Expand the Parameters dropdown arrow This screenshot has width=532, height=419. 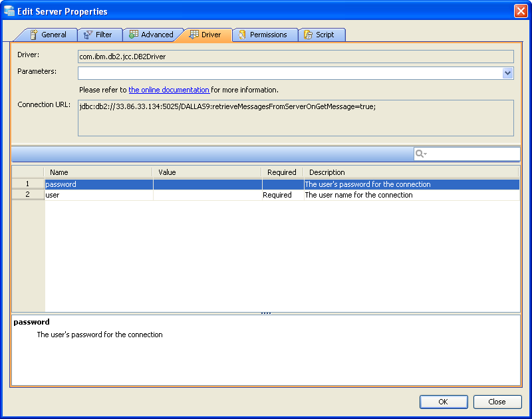click(507, 73)
